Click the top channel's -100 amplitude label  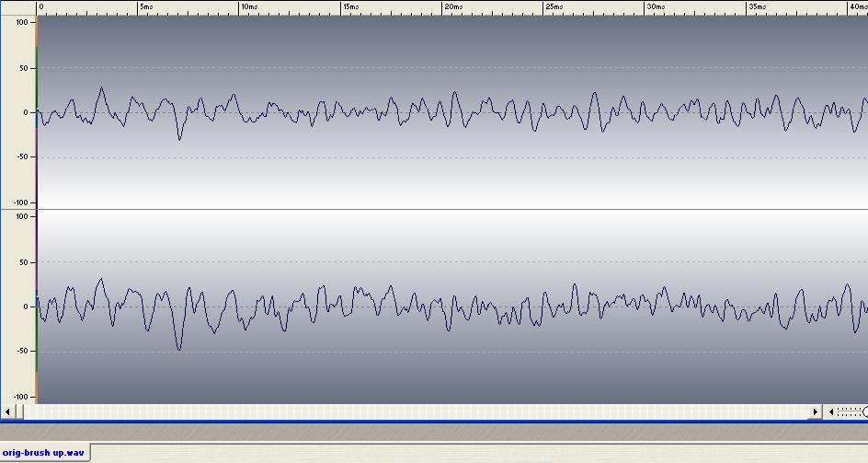(x=20, y=203)
